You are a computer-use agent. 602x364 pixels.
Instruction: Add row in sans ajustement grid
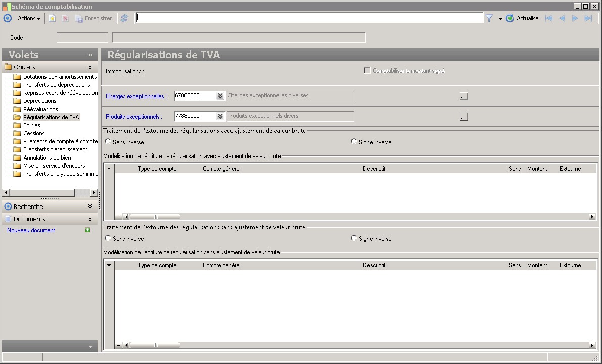pos(119,345)
